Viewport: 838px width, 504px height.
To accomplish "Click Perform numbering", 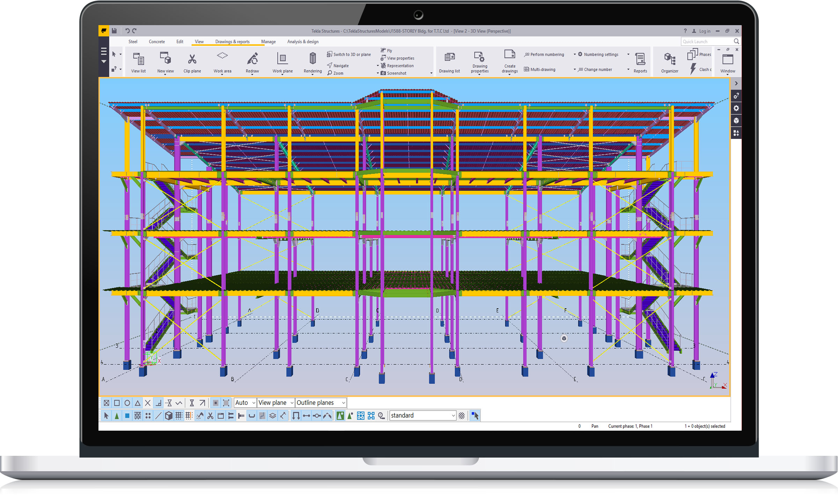I will (x=544, y=54).
